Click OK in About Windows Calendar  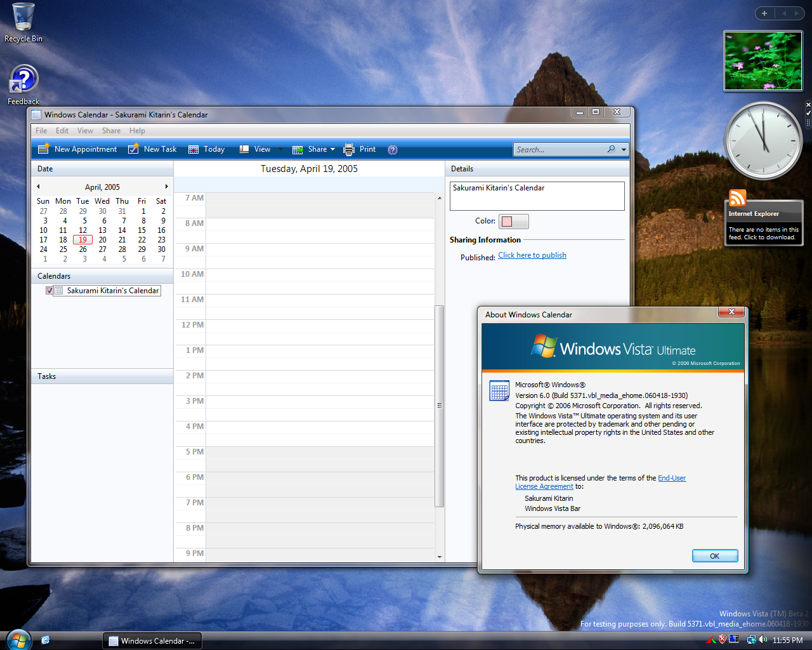pyautogui.click(x=715, y=556)
